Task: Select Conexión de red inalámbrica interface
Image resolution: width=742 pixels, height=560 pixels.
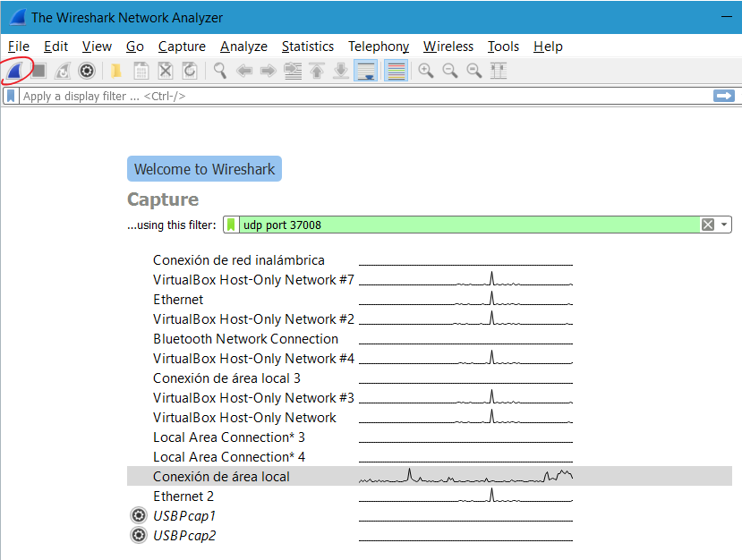Action: click(239, 260)
